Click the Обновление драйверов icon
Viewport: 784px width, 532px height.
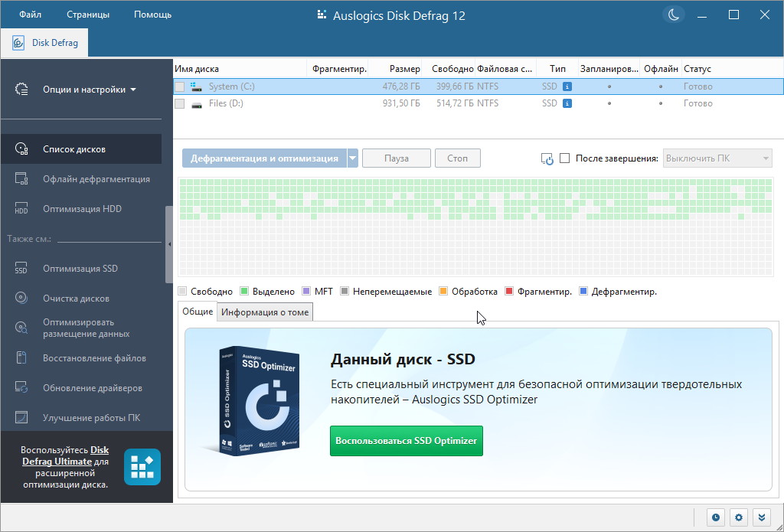[21, 387]
